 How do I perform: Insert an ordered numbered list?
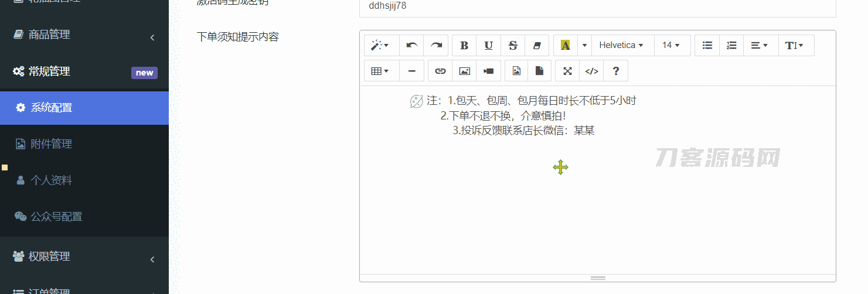click(731, 45)
